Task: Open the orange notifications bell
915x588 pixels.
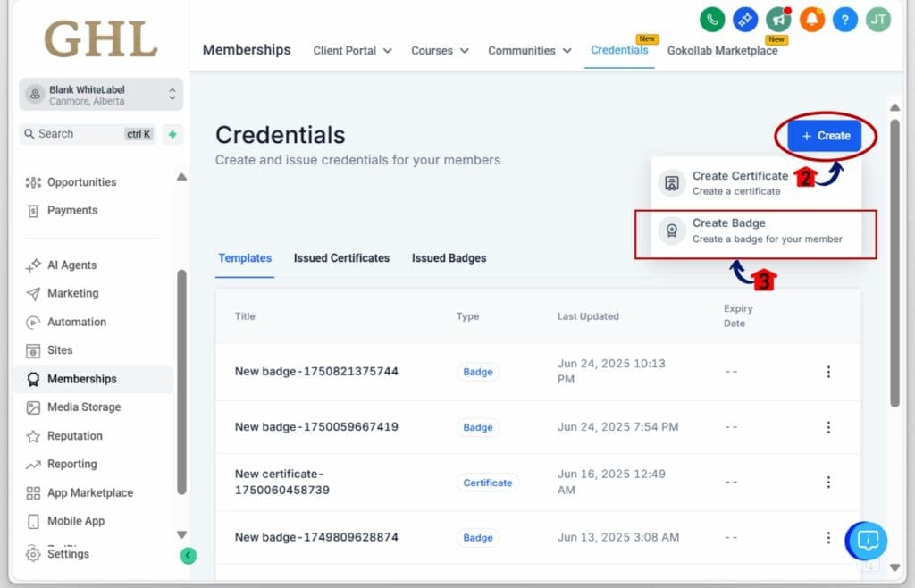Action: (x=811, y=20)
